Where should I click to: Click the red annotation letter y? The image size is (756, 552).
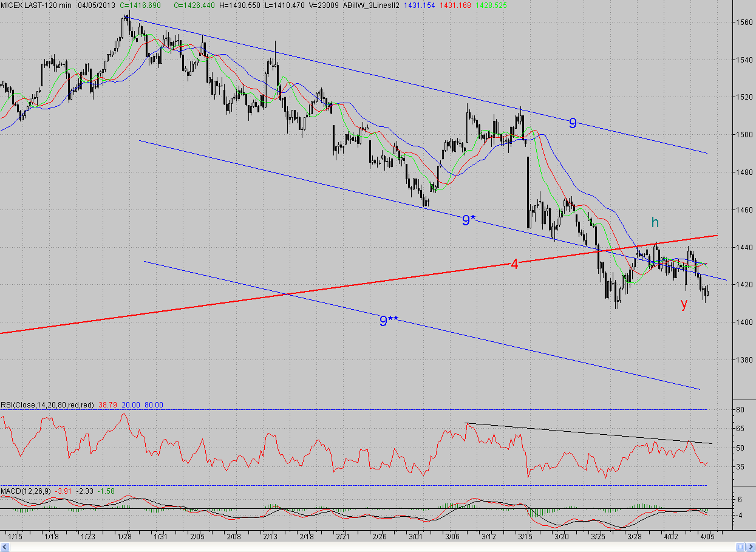coord(684,304)
